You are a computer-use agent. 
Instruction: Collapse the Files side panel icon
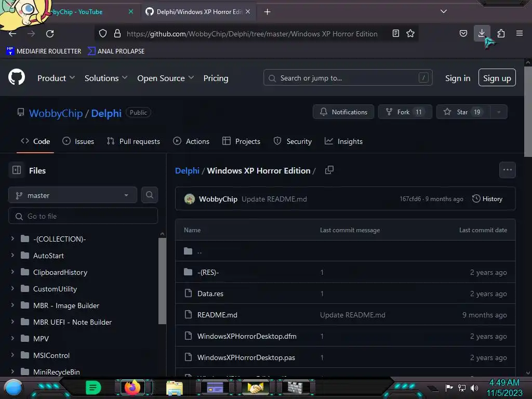pyautogui.click(x=17, y=170)
